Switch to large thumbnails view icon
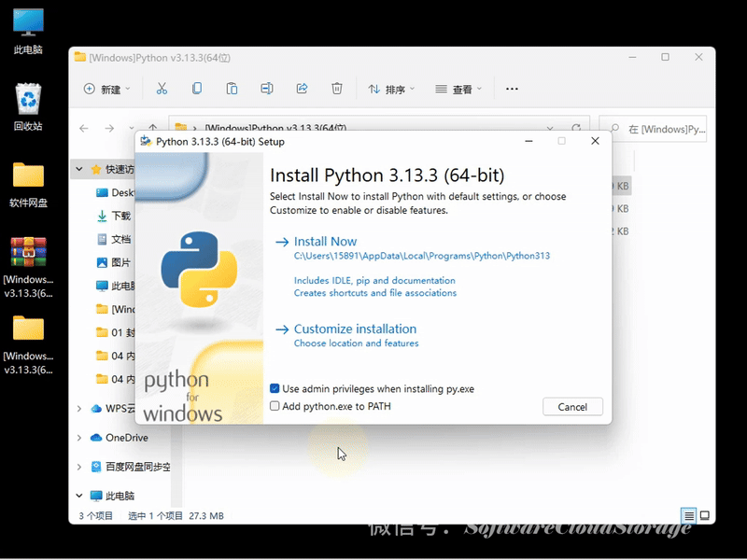 coord(705,515)
